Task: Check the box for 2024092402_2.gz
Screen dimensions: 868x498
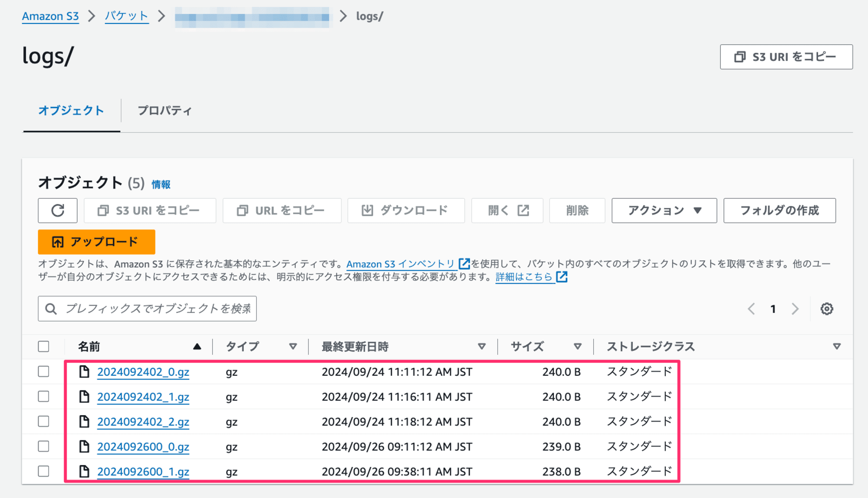Action: point(43,422)
